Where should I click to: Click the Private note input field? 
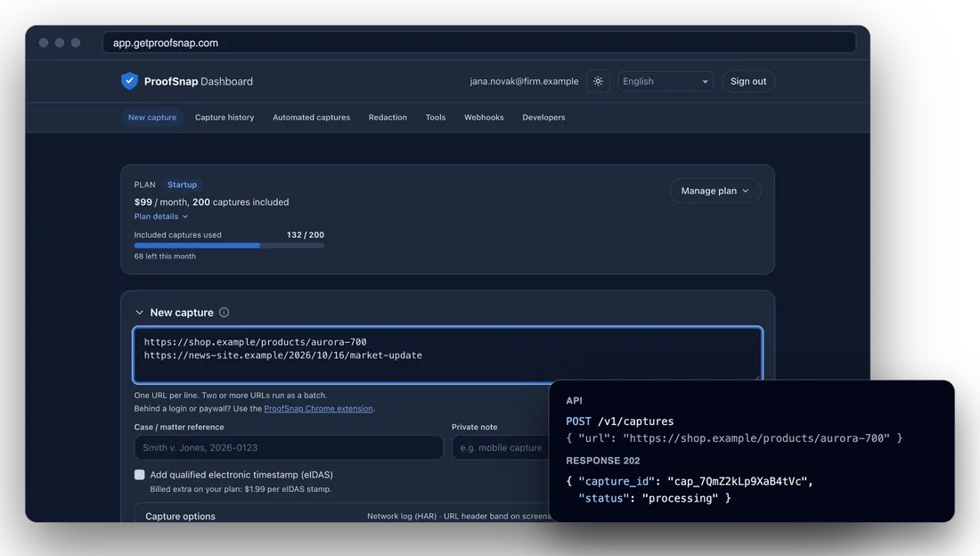(x=500, y=448)
